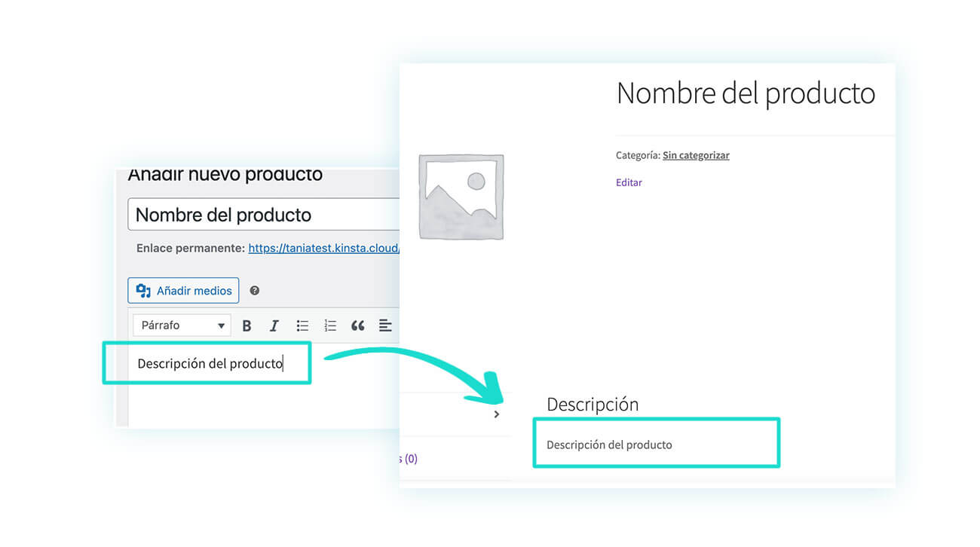Open the permalink taniatest.kinsta.cloud URL
Image resolution: width=980 pixels, height=547 pixels.
[x=323, y=248]
